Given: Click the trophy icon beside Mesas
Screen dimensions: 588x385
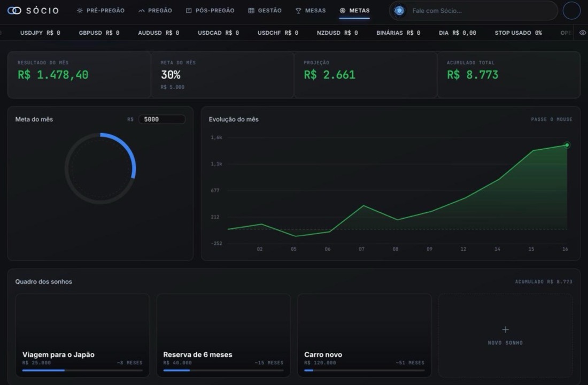Looking at the screenshot, I should coord(298,11).
